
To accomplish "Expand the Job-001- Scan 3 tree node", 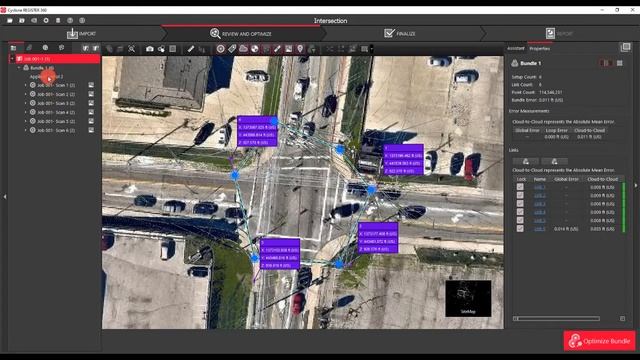I will click(26, 103).
